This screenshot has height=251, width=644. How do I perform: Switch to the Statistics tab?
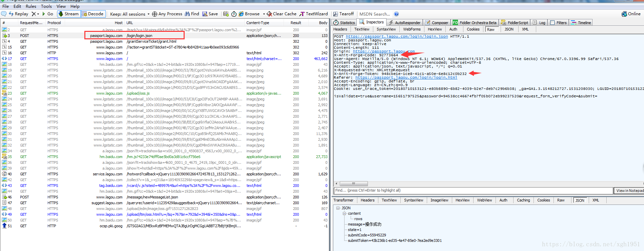(344, 23)
